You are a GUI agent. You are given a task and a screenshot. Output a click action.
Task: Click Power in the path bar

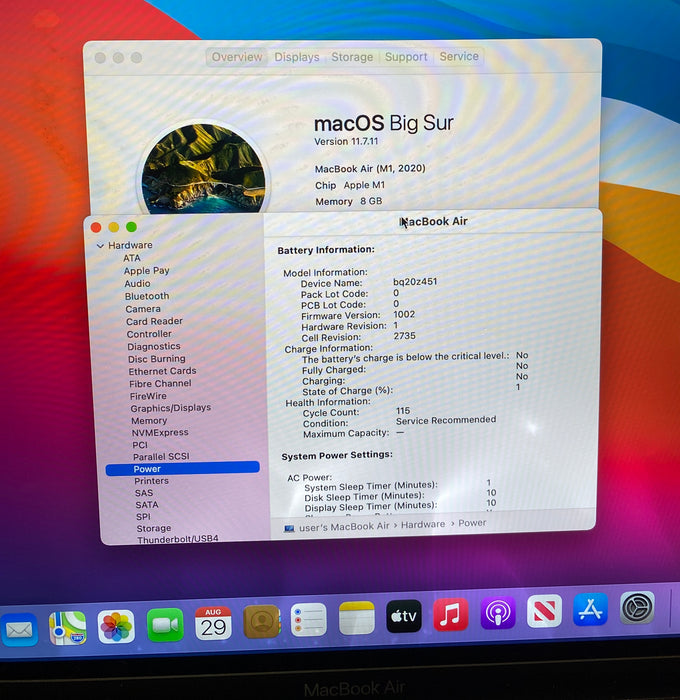472,523
